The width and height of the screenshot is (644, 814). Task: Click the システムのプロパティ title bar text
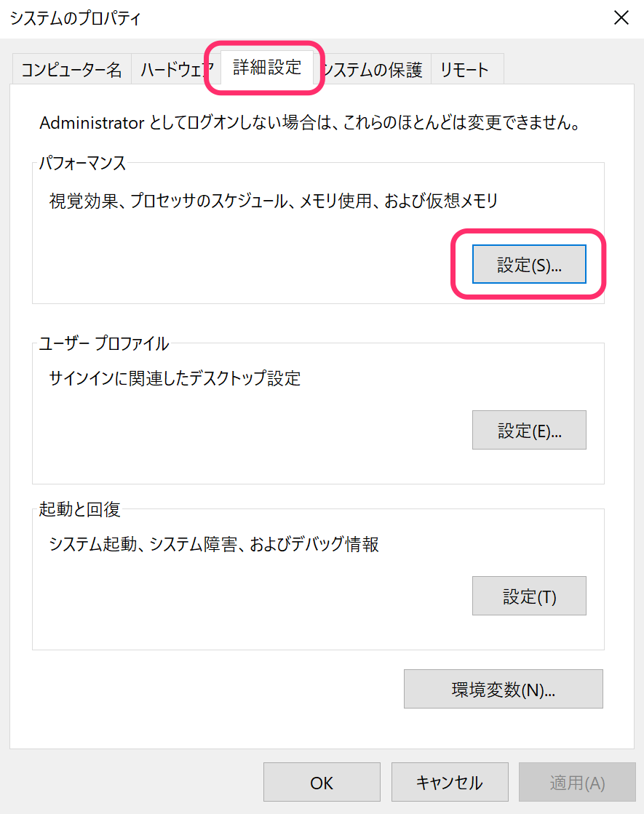point(75,18)
